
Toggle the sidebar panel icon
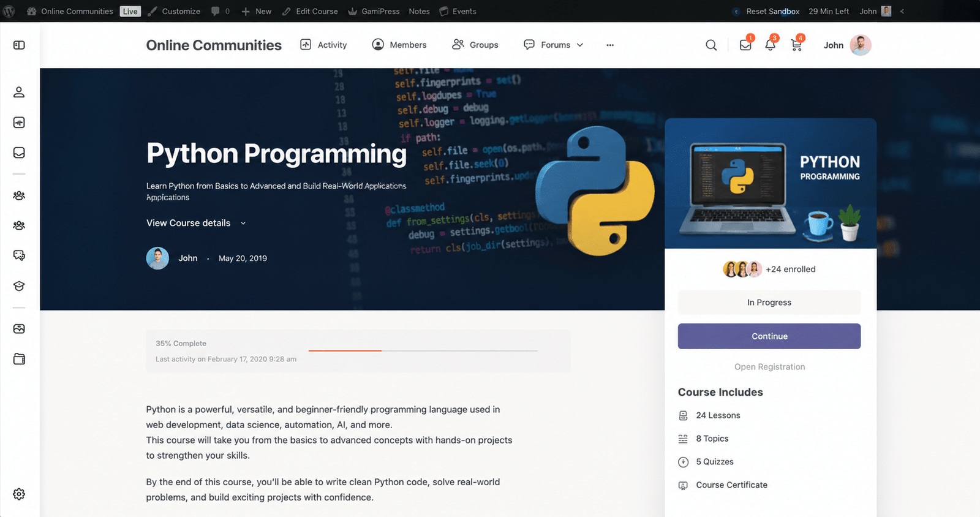[19, 45]
